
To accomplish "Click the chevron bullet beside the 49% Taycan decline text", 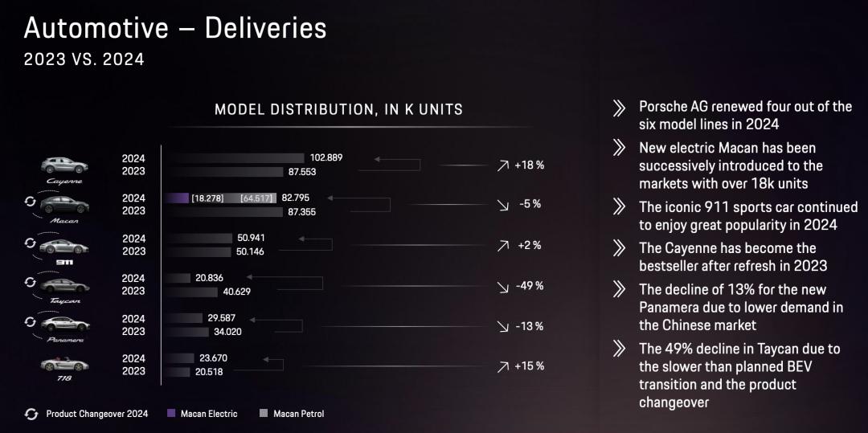I will click(619, 349).
